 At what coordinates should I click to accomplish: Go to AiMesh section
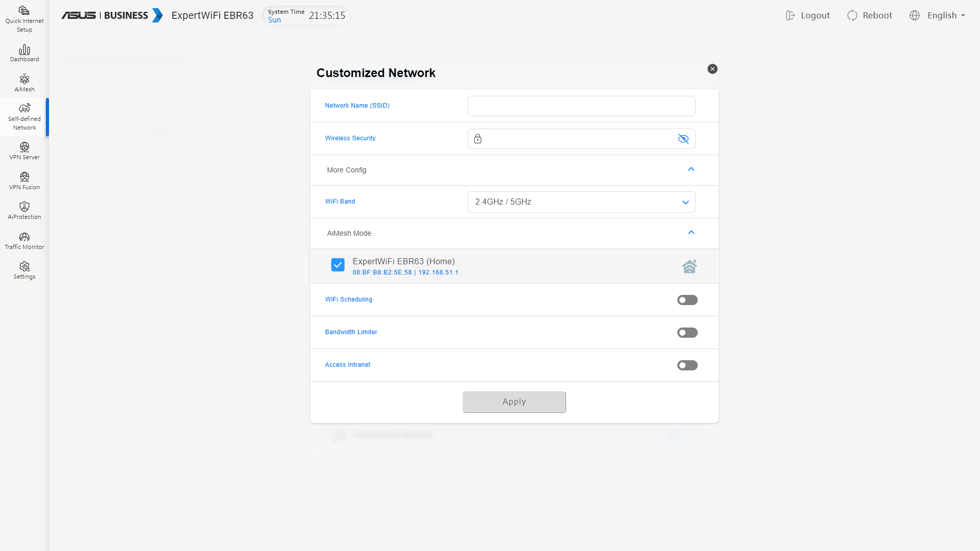click(24, 83)
